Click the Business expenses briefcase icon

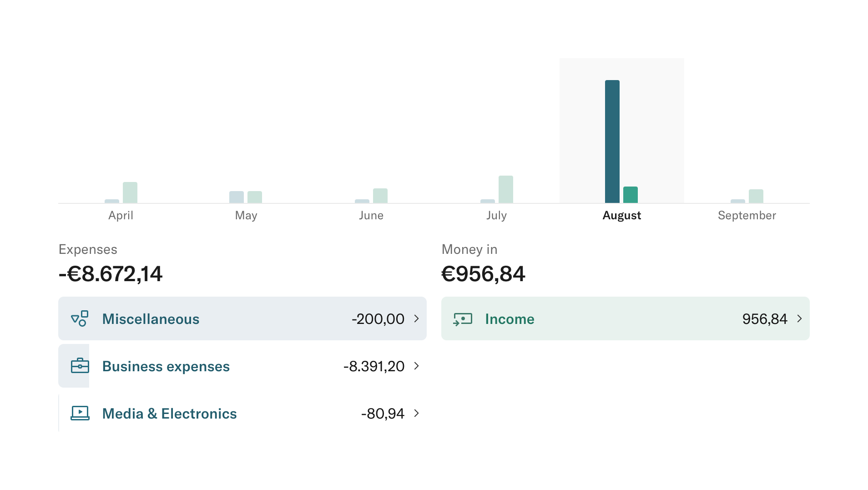tap(80, 366)
